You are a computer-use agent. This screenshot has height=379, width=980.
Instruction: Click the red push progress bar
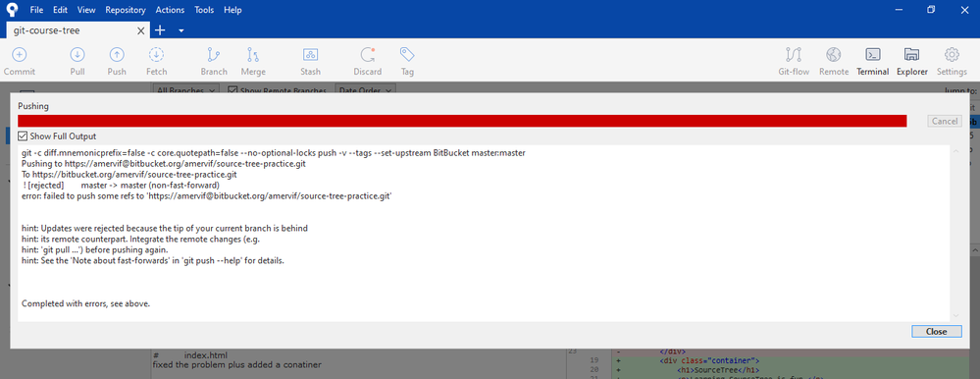pos(462,122)
